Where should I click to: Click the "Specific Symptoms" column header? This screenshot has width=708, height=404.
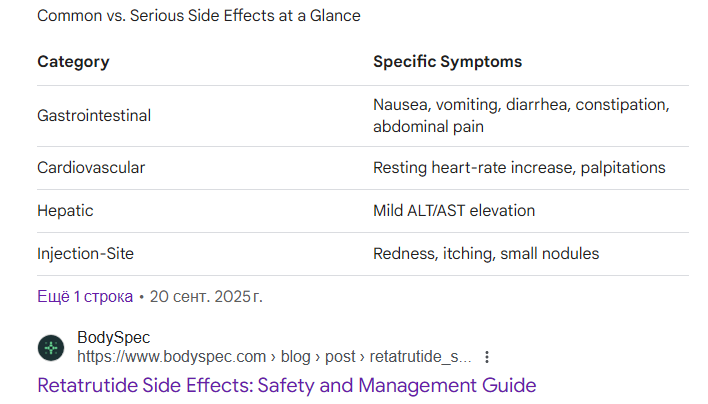(x=447, y=62)
